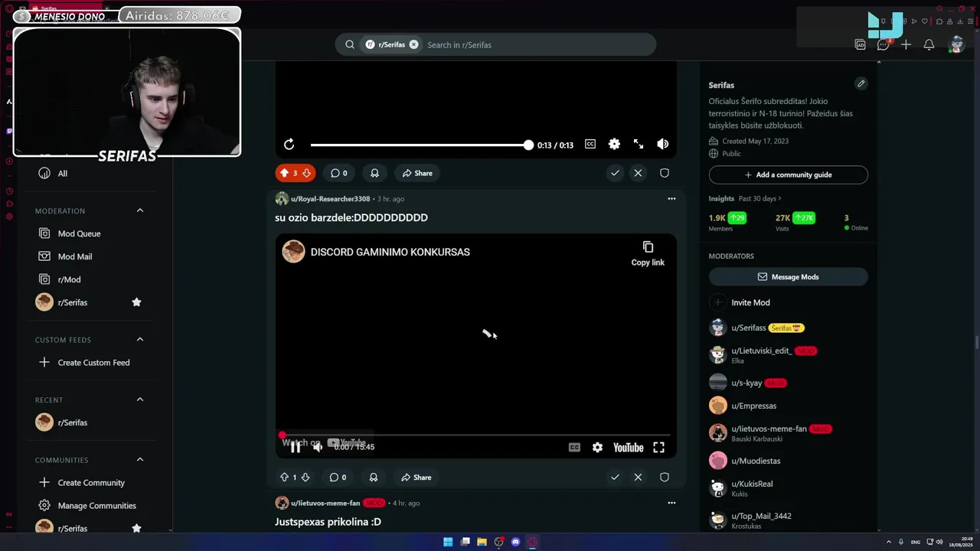The width and height of the screenshot is (980, 551).
Task: Click Message Mods button
Action: pyautogui.click(x=788, y=277)
